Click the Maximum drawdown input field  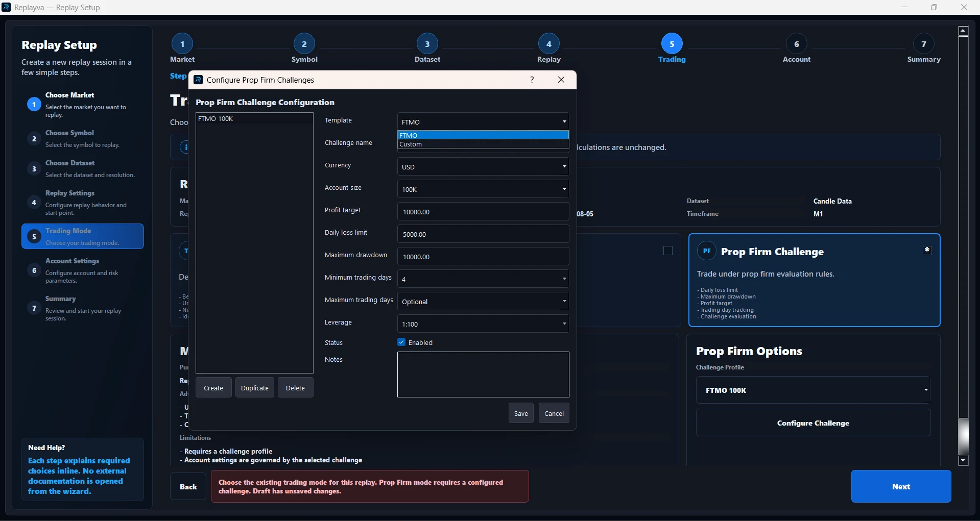tap(483, 256)
